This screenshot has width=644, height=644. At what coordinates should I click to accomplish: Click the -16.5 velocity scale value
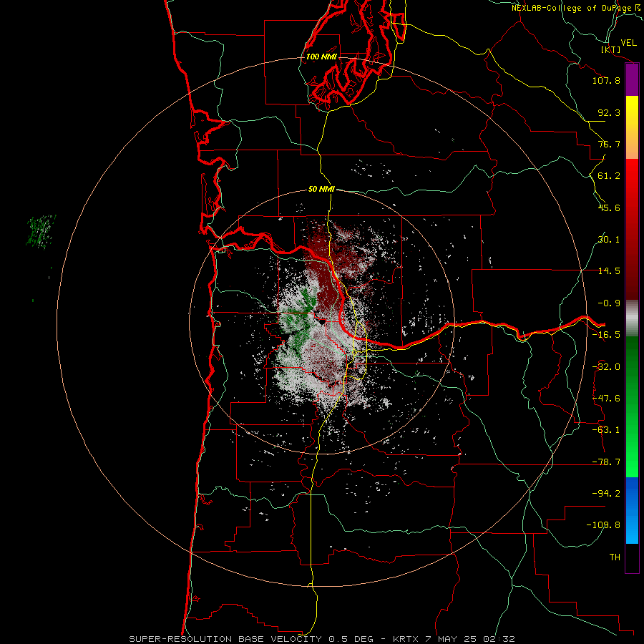coord(606,335)
